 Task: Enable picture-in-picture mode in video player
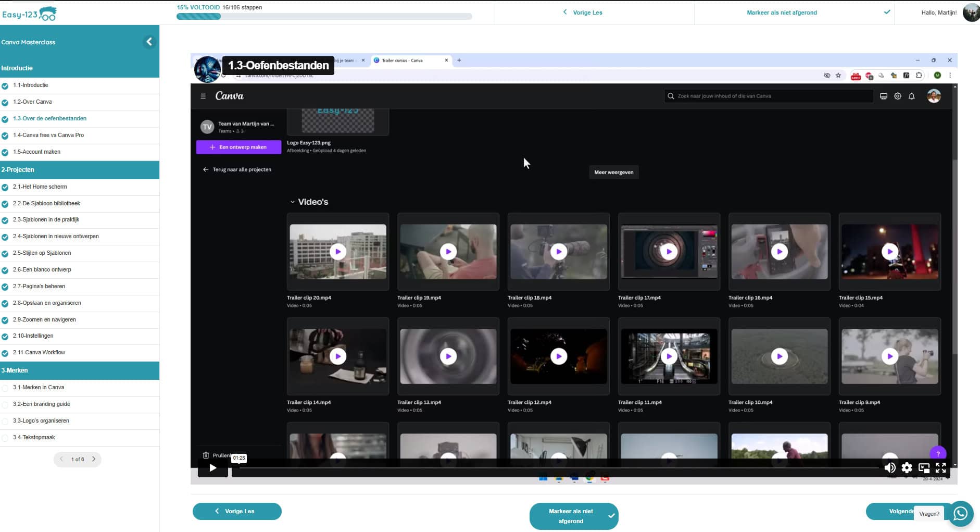coord(924,468)
